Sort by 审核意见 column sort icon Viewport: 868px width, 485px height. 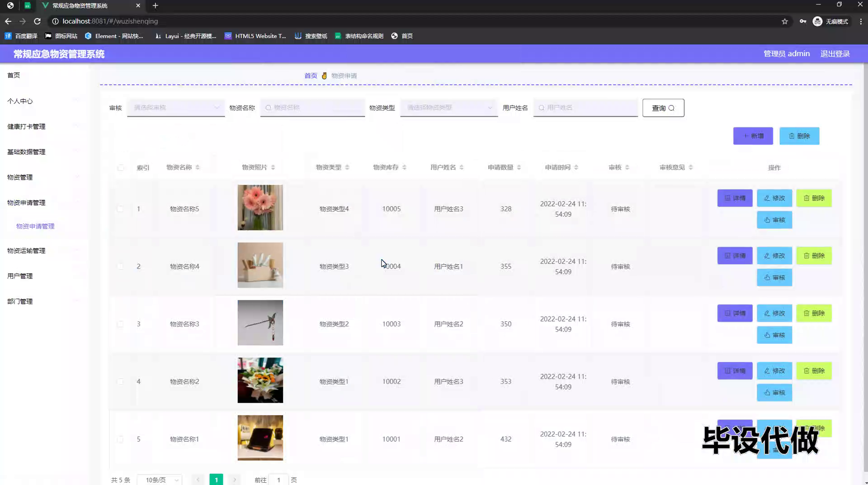click(x=691, y=167)
